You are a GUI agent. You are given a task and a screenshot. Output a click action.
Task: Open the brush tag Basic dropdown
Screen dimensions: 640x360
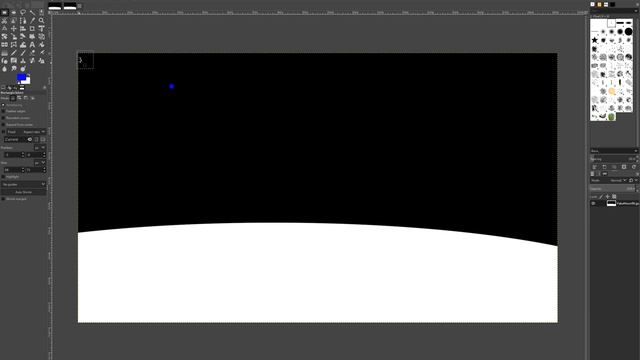click(x=613, y=151)
